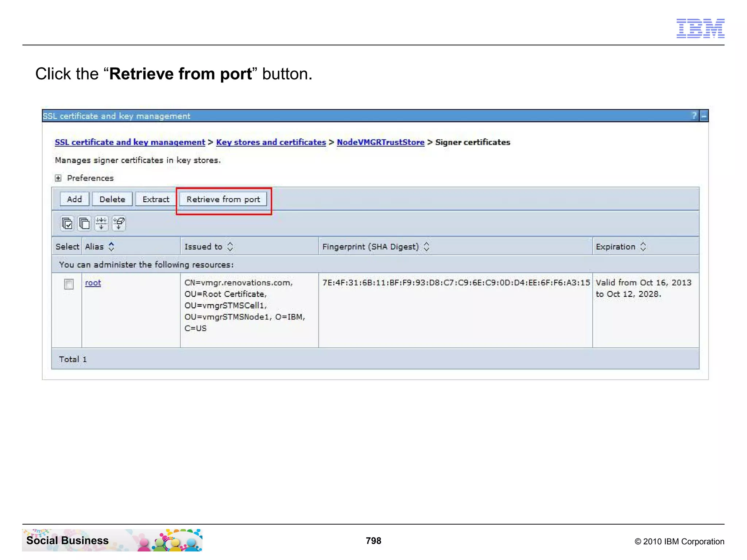Image resolution: width=747 pixels, height=560 pixels.
Task: Click the Signer certificates breadcrumb text
Action: pos(473,142)
